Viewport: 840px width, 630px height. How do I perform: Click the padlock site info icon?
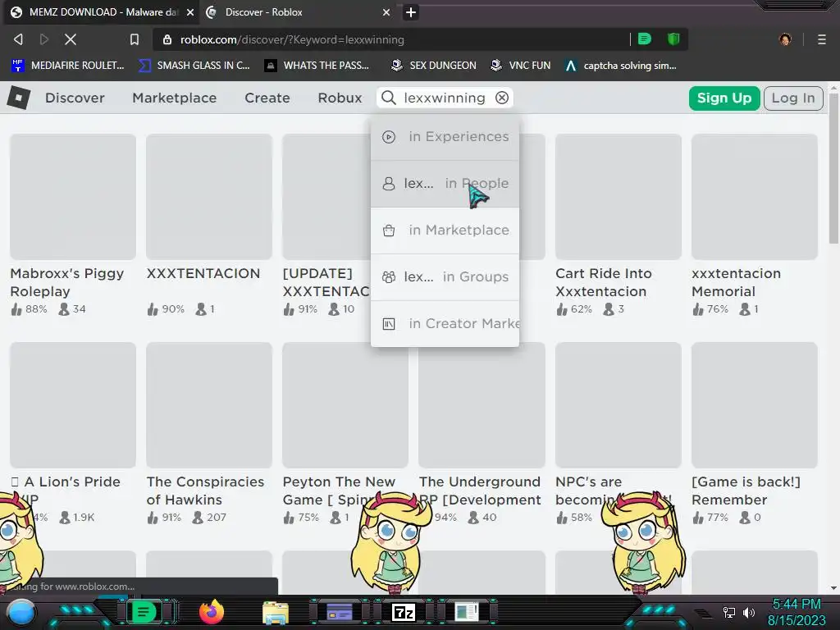pyautogui.click(x=167, y=39)
